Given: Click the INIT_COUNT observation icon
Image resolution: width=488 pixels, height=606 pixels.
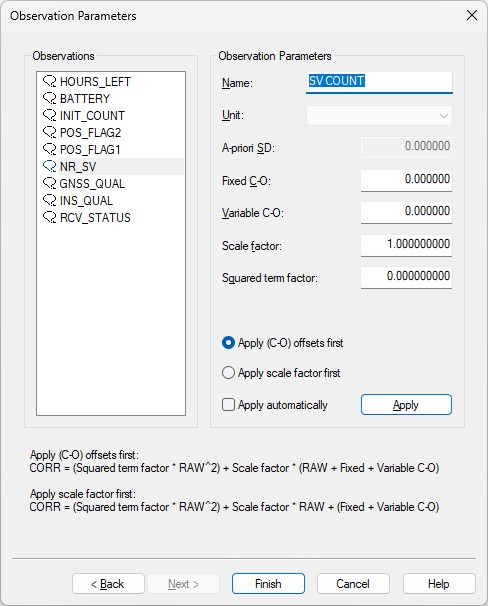Looking at the screenshot, I should [x=49, y=116].
